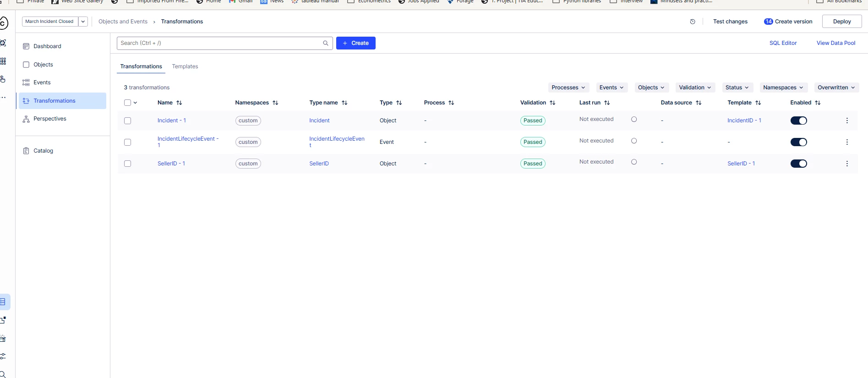This screenshot has width=868, height=378.
Task: Click the gift box icon in left rail
Action: [3, 339]
